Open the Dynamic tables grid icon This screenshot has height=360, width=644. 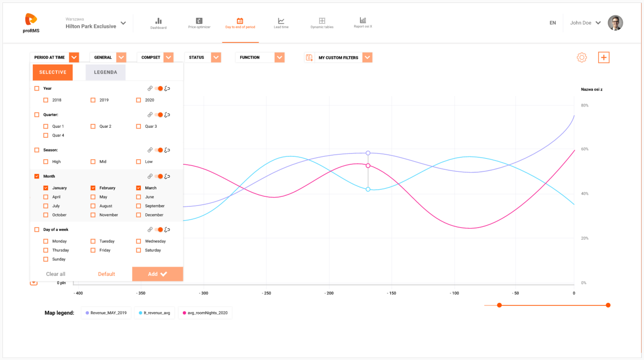[x=322, y=21]
